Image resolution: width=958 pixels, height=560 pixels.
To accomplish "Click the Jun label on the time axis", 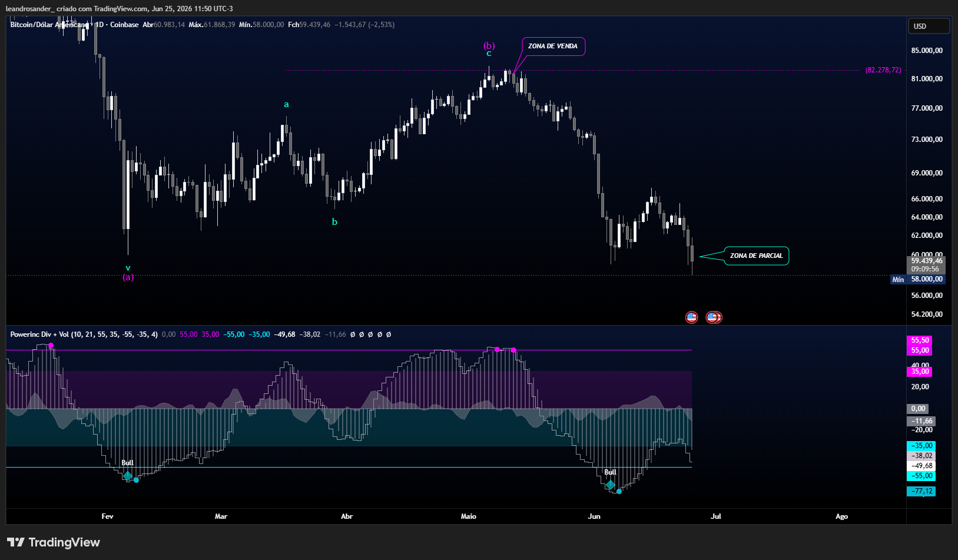I will click(594, 516).
